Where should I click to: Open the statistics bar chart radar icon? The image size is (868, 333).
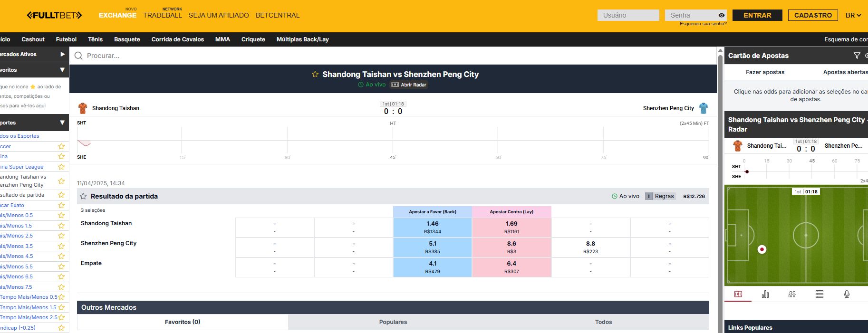click(765, 294)
